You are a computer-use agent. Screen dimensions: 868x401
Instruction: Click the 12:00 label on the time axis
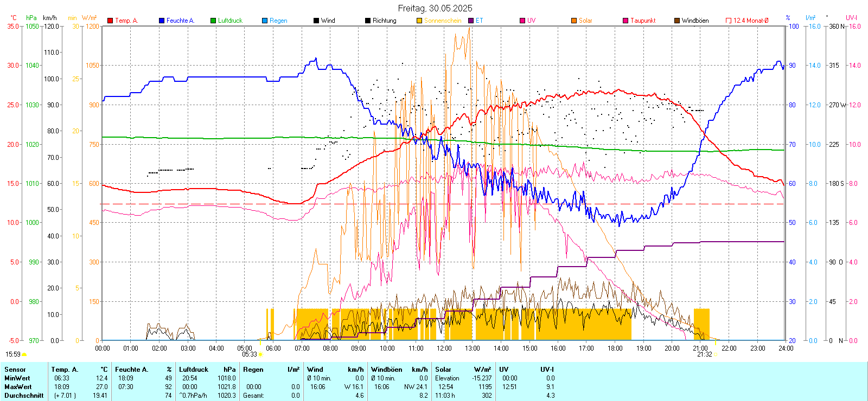(x=444, y=348)
